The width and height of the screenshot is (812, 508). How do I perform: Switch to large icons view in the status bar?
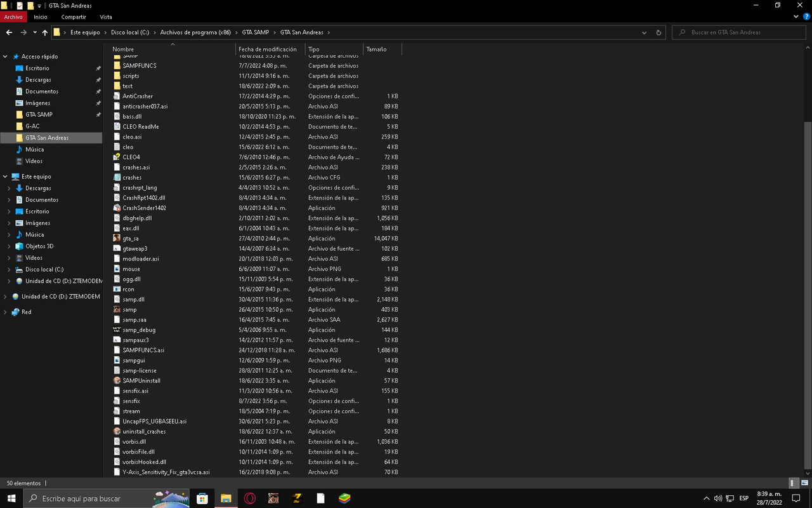[804, 483]
